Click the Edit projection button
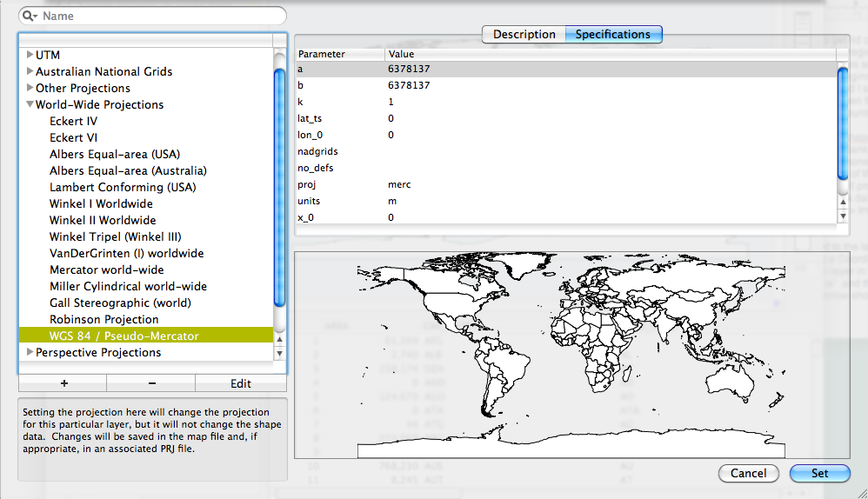This screenshot has height=499, width=868. pyautogui.click(x=241, y=383)
